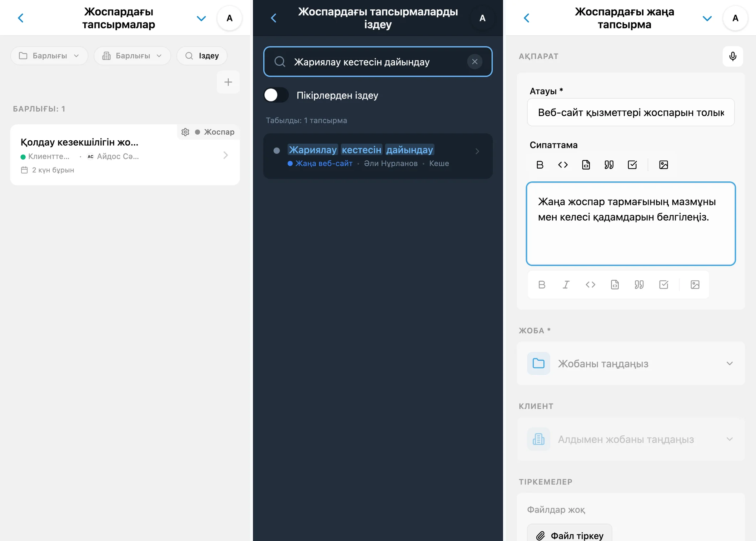Open the user avatar on the new task screen
Screen dimensions: 756x541
click(735, 18)
